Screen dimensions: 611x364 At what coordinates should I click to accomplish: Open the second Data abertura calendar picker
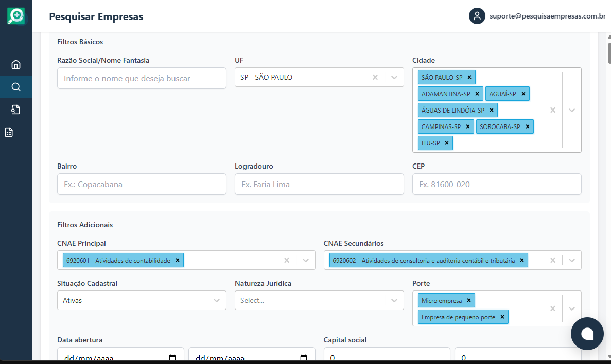[303, 357]
